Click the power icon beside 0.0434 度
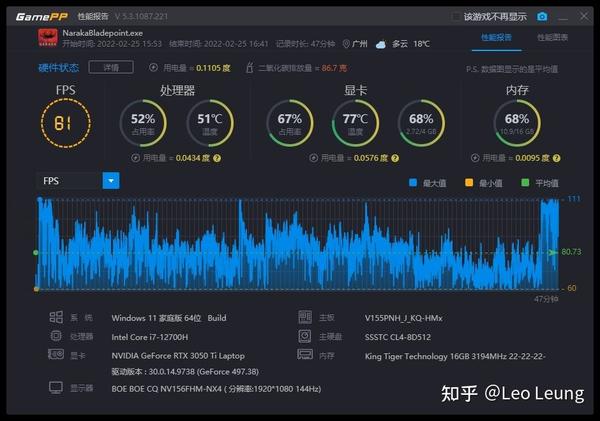Screen dimensions: 600x421 [x=135, y=158]
